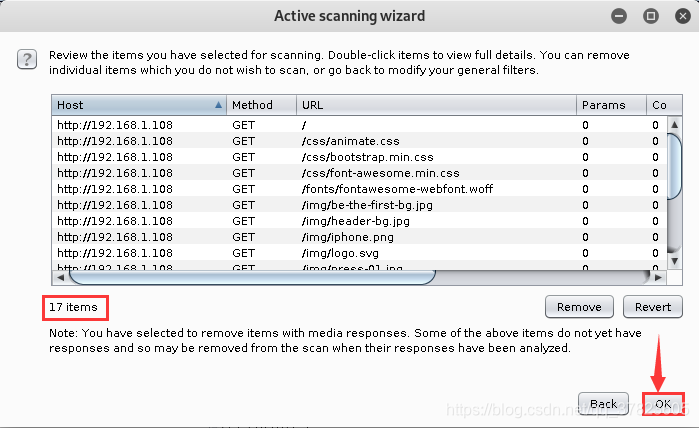Screen dimensions: 699x428
Task: Click the OK button
Action: pos(663,403)
